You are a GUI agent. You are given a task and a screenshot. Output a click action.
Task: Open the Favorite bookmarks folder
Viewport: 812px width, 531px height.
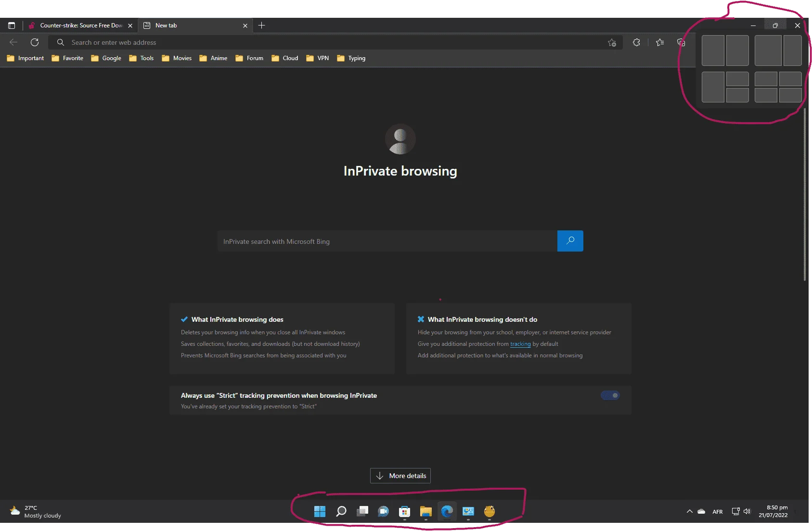tap(67, 58)
